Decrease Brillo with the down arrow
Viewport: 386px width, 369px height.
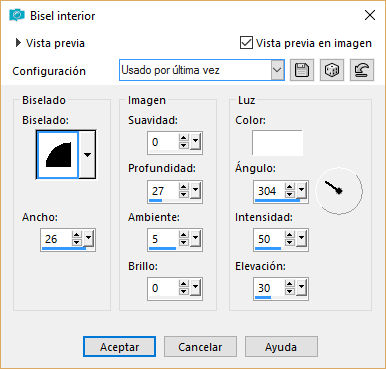183,292
